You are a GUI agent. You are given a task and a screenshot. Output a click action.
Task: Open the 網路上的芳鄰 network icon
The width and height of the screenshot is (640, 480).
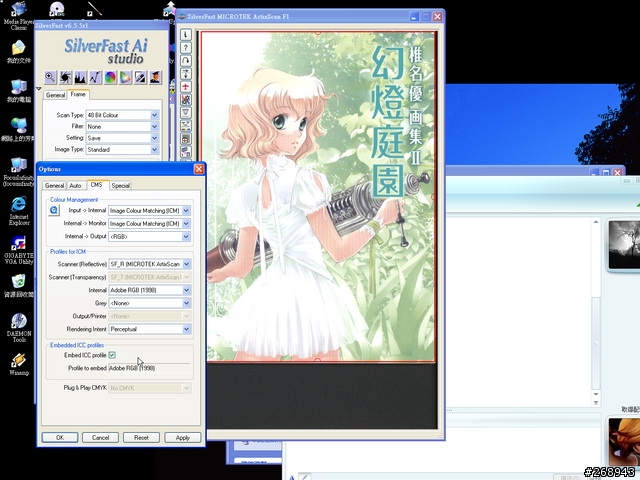[18, 130]
